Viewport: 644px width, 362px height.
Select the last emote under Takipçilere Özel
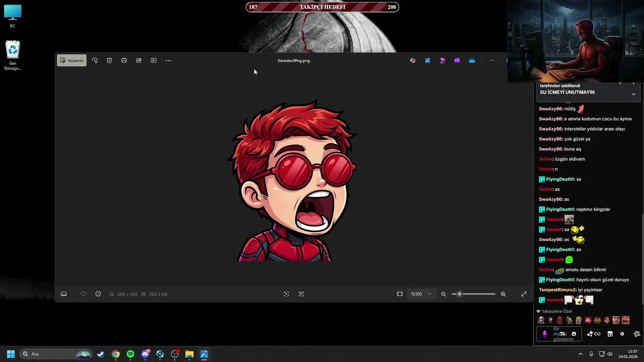pyautogui.click(x=625, y=320)
